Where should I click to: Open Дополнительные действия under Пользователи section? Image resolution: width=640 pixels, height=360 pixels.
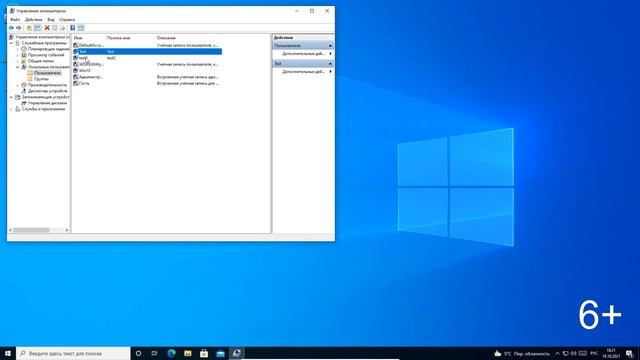coord(303,54)
